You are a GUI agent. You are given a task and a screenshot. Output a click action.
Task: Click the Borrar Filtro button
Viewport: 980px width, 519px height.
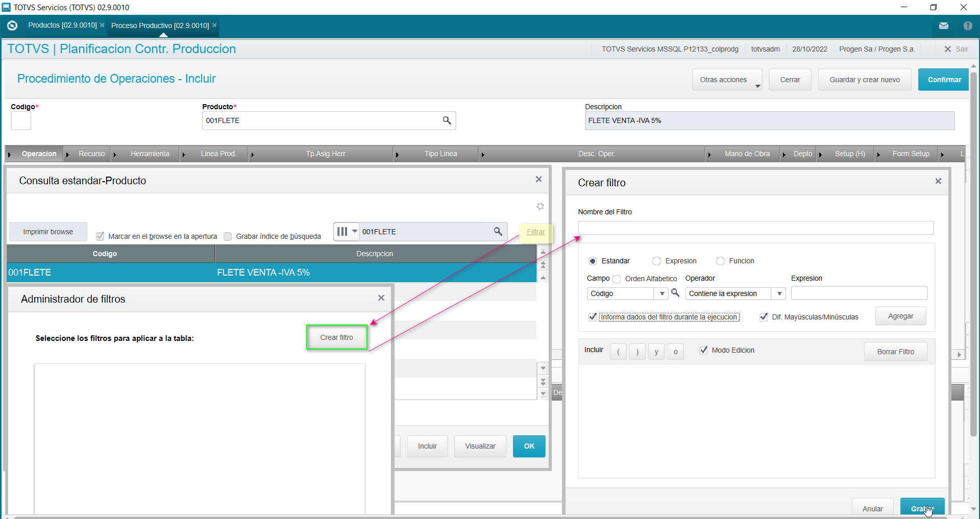click(x=895, y=352)
